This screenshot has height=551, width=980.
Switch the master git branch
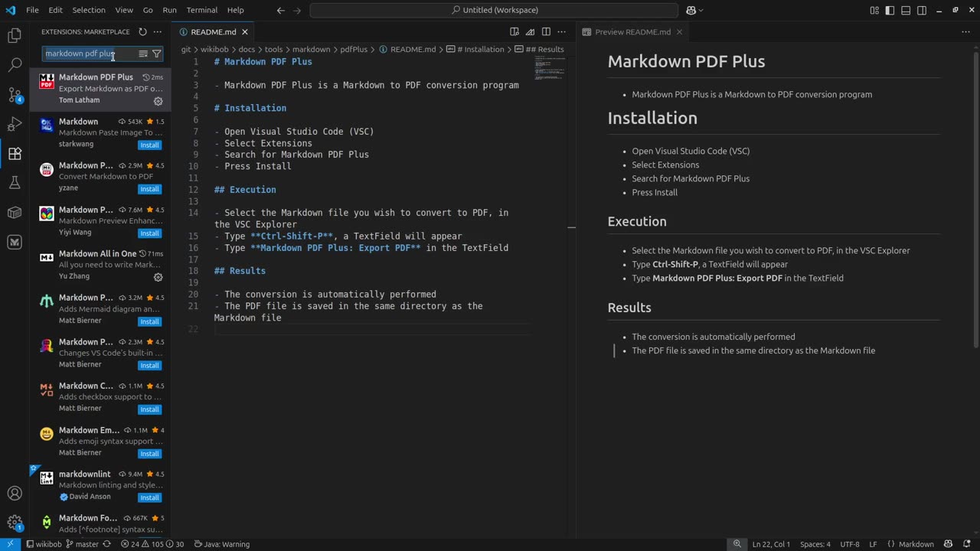click(x=82, y=544)
